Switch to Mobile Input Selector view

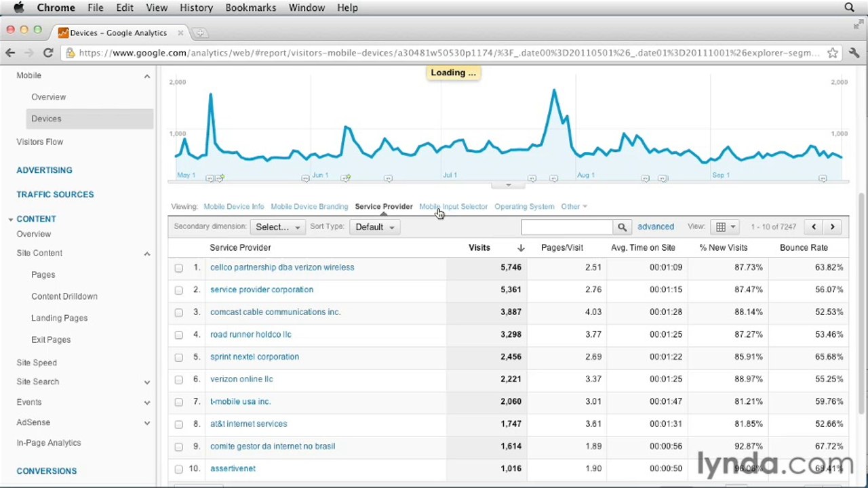(453, 207)
